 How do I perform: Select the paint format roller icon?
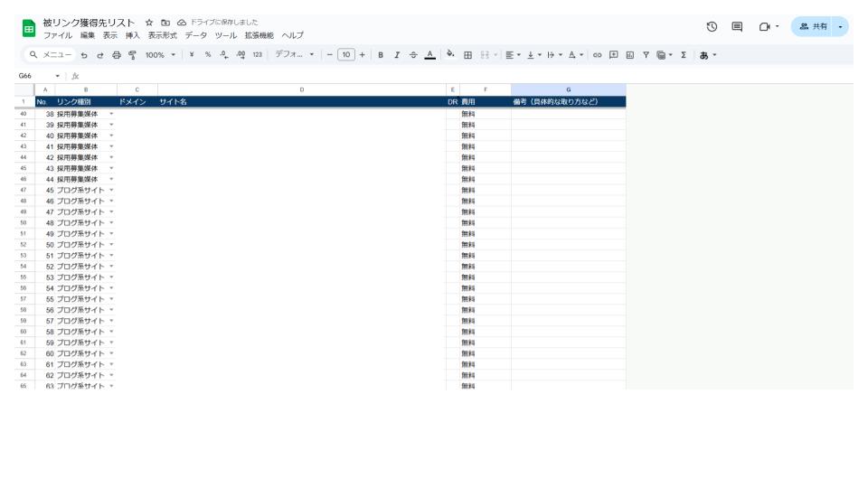(132, 55)
